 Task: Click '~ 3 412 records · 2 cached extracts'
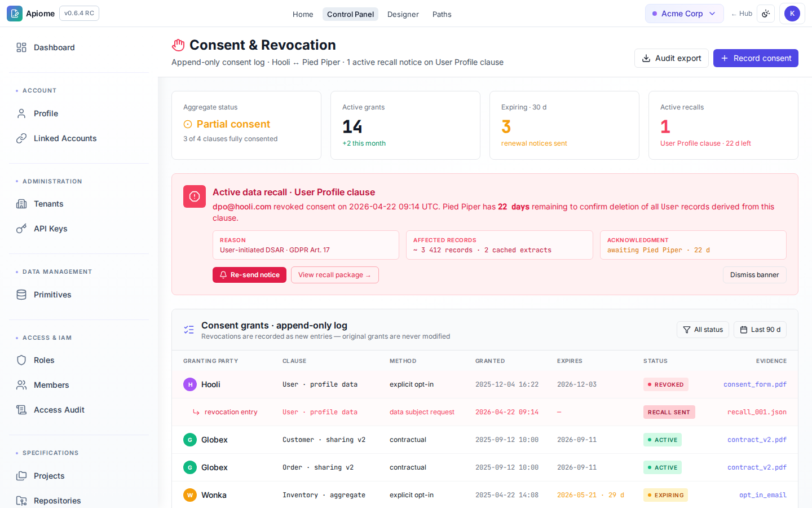[x=482, y=250]
